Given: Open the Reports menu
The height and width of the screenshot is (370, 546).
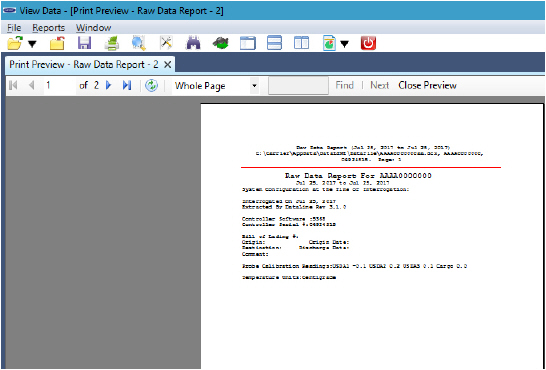Looking at the screenshot, I should [x=48, y=28].
